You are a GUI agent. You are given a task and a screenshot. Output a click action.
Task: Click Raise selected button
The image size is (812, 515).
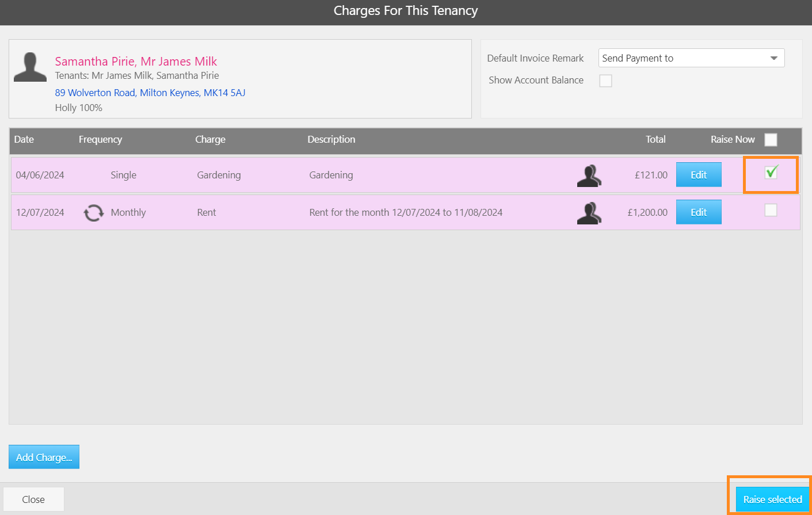tap(772, 499)
